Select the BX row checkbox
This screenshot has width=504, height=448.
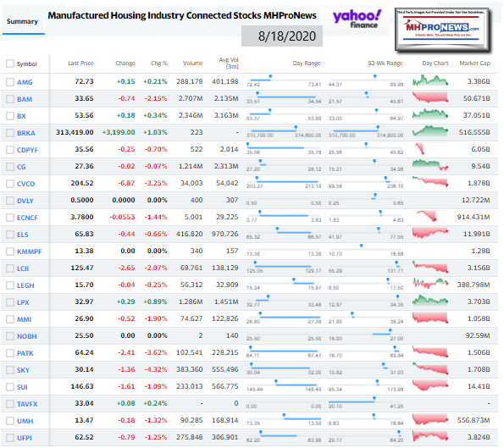tap(10, 116)
